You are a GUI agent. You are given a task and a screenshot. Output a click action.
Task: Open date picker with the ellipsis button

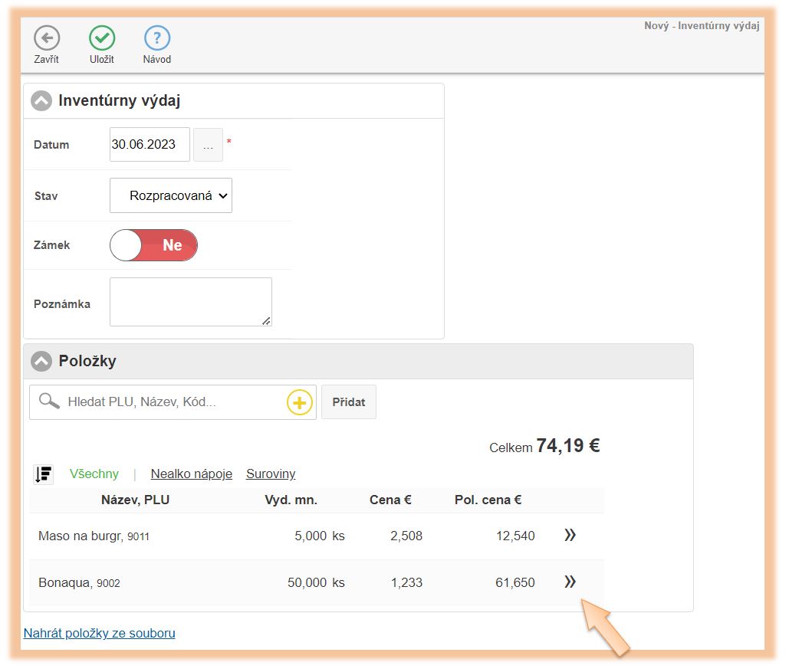tap(208, 145)
